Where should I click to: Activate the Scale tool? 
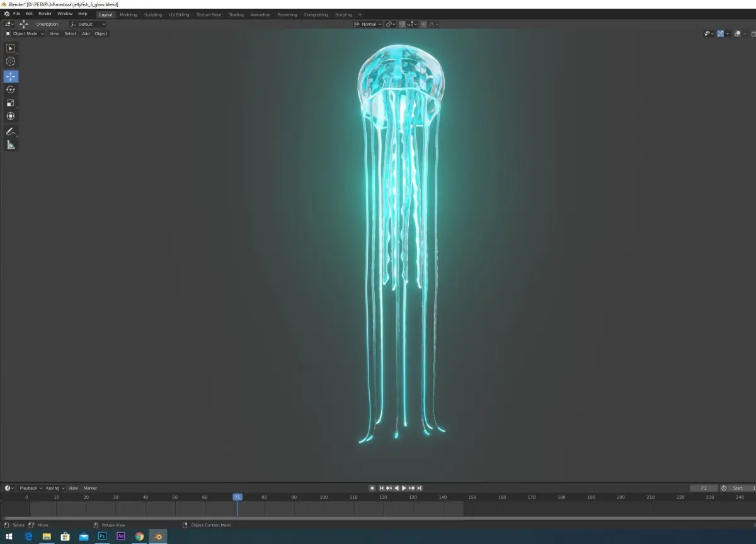click(x=11, y=103)
